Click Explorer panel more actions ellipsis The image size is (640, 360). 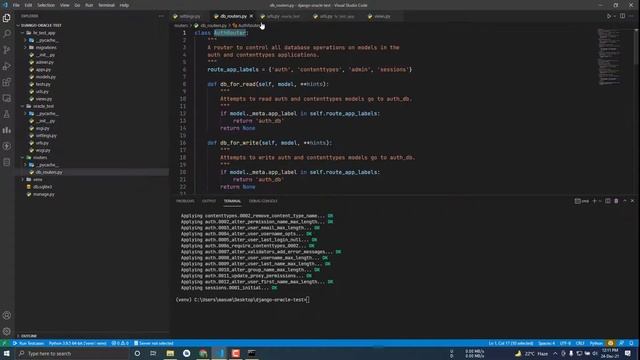[161, 16]
